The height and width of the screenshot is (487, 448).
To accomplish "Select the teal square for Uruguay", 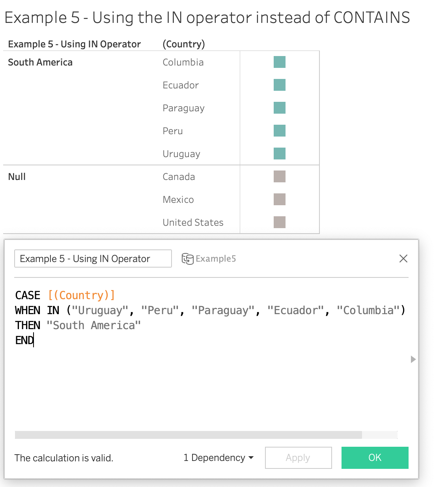I will click(280, 154).
